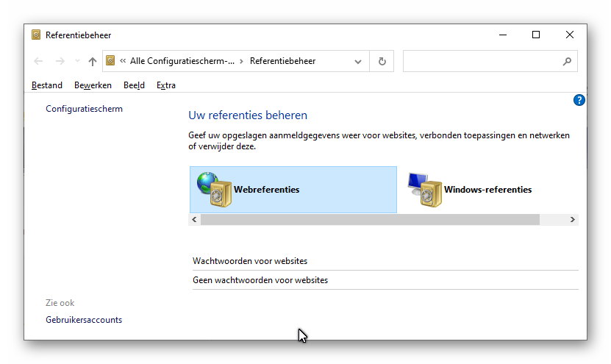Click the horizontal scrollbar right arrow
Viewport: 611px width, 364px height.
[x=572, y=220]
